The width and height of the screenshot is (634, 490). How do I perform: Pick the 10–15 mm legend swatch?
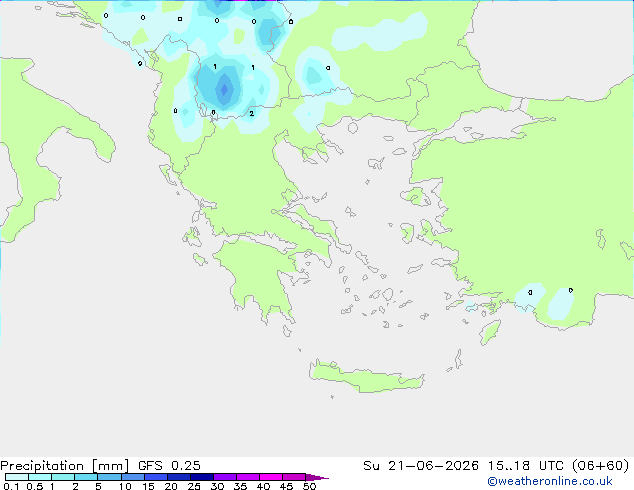tap(133, 477)
